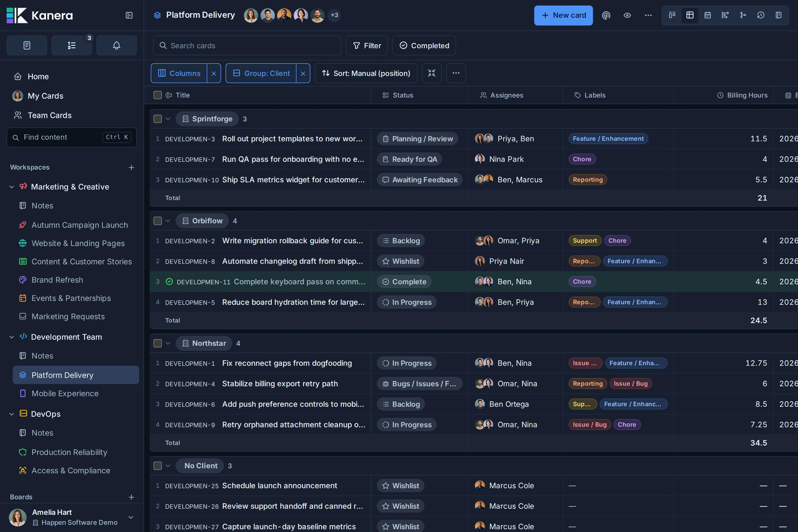Screen dimensions: 798x532
Task: Collapse the Orbiflow group chevron
Action: point(168,221)
